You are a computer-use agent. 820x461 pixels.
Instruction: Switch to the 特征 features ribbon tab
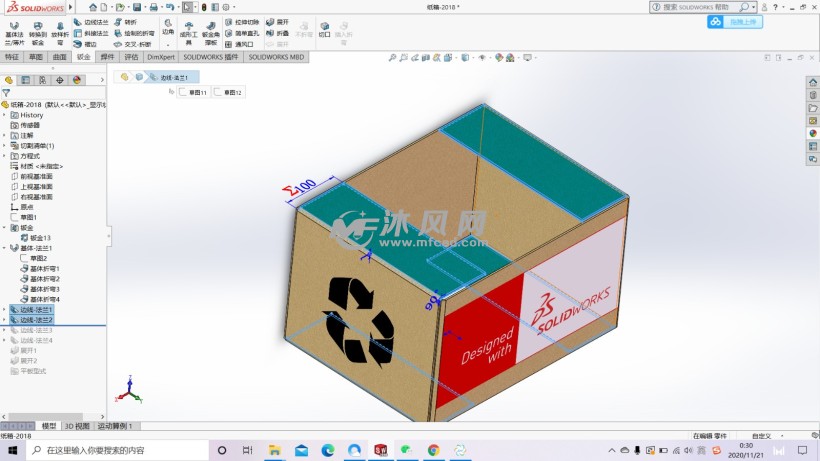coord(12,57)
